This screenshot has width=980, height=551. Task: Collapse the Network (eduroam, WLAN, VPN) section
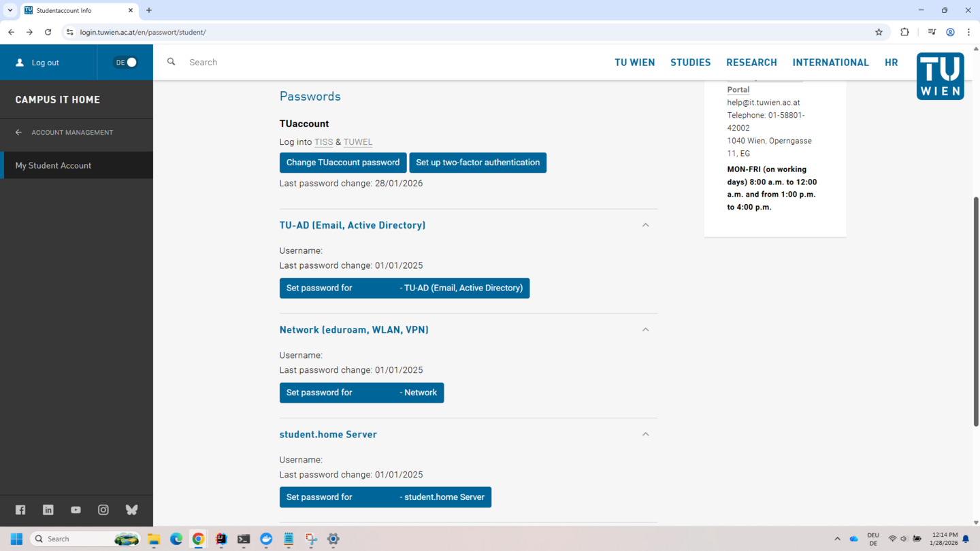pos(645,330)
